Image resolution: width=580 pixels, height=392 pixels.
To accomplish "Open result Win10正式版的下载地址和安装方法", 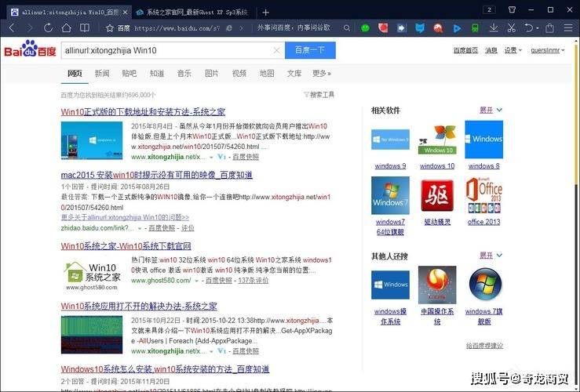I will (143, 112).
